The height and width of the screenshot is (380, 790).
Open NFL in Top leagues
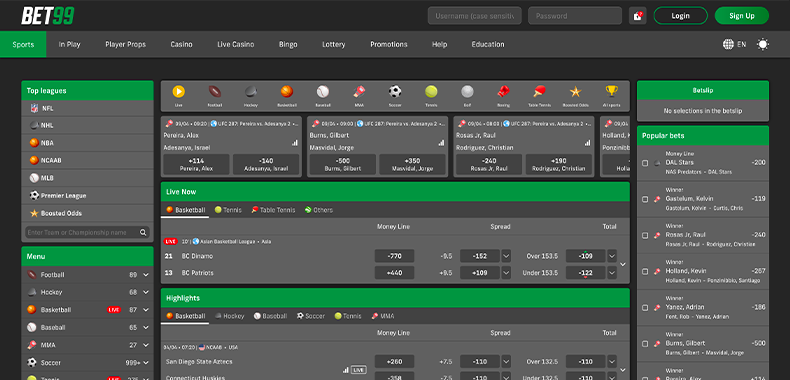point(88,108)
